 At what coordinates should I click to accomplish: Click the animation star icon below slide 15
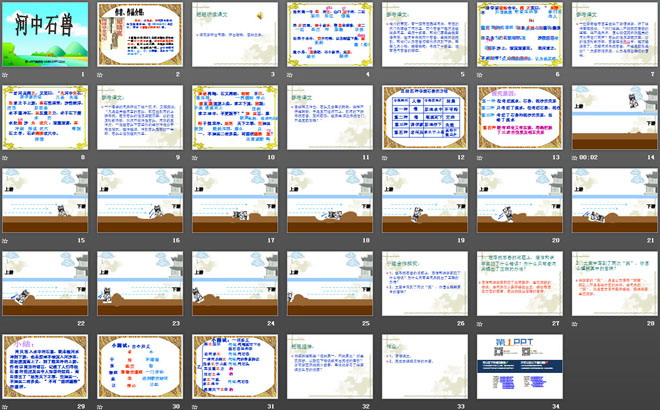tap(9, 241)
